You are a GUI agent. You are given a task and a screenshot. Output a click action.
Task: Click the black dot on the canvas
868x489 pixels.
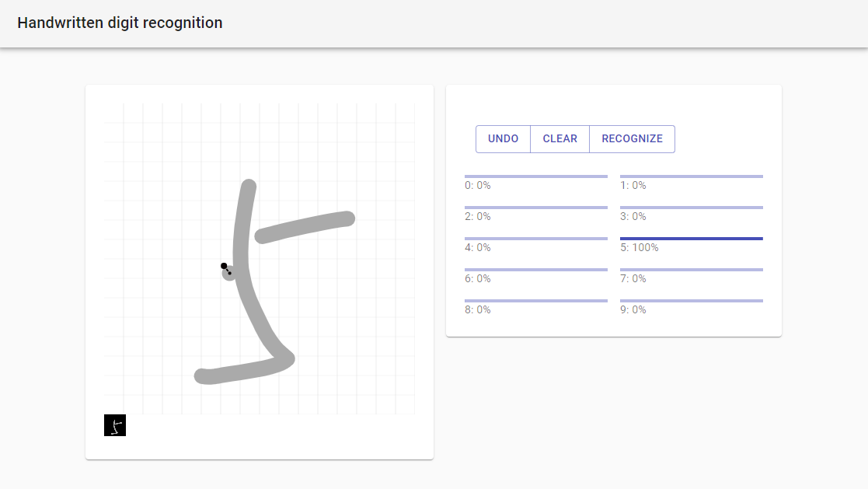(224, 266)
